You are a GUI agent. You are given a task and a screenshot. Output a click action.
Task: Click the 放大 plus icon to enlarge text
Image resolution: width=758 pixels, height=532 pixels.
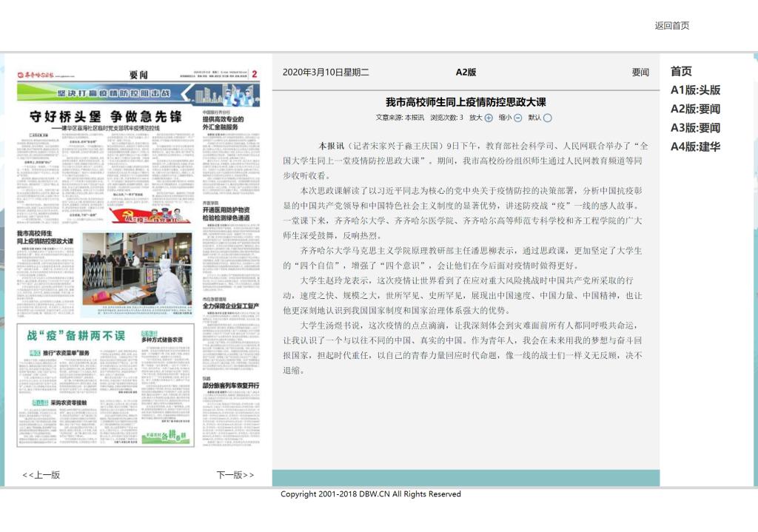coord(489,118)
